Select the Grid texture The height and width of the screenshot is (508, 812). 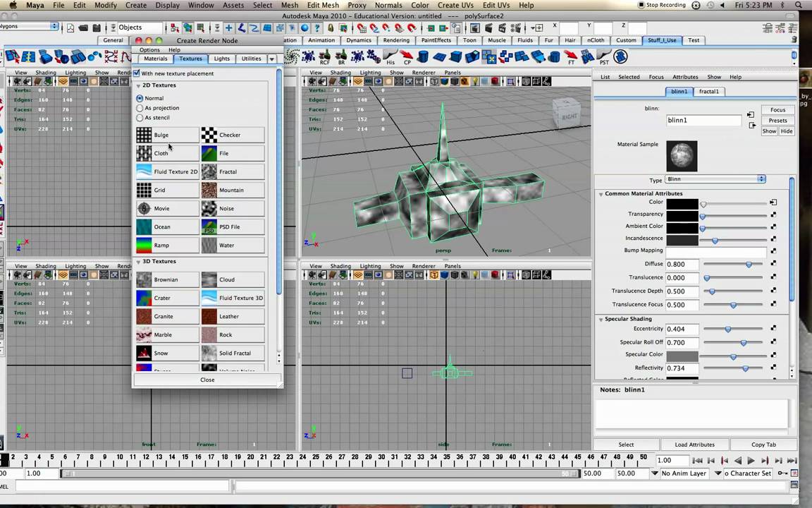point(167,190)
